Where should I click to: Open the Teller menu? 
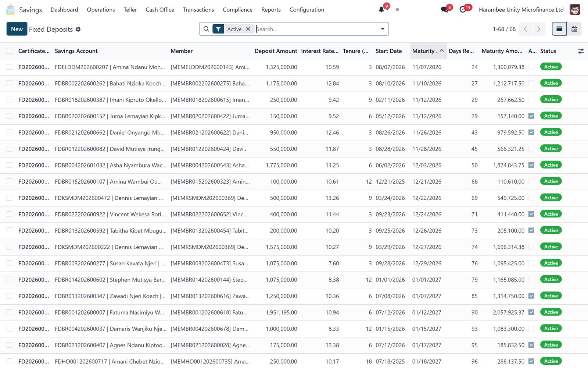click(130, 10)
